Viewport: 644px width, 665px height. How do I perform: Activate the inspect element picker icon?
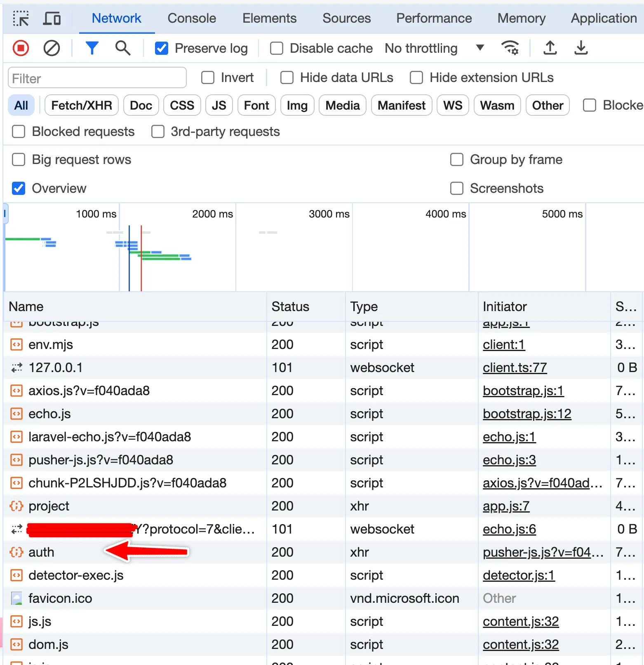pyautogui.click(x=21, y=19)
